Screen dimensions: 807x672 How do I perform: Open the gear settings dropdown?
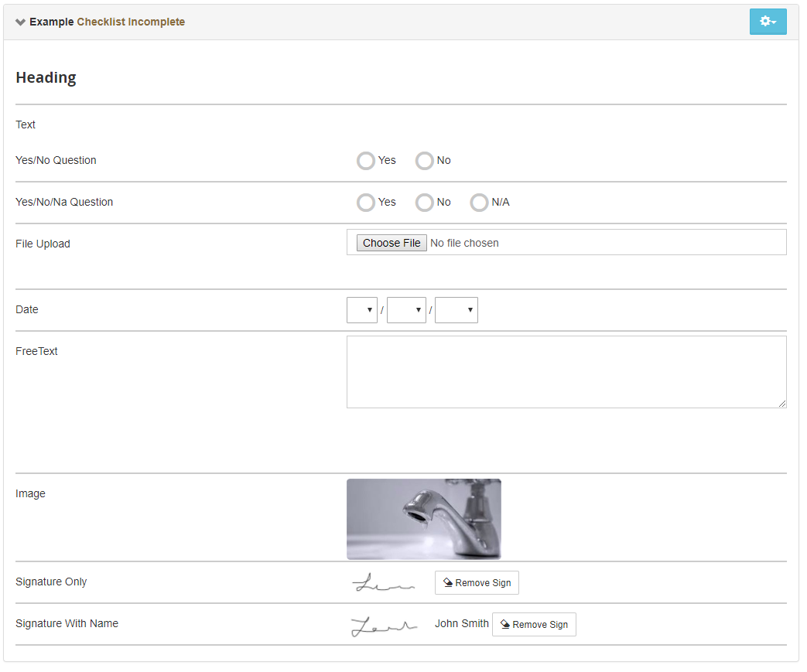(768, 22)
